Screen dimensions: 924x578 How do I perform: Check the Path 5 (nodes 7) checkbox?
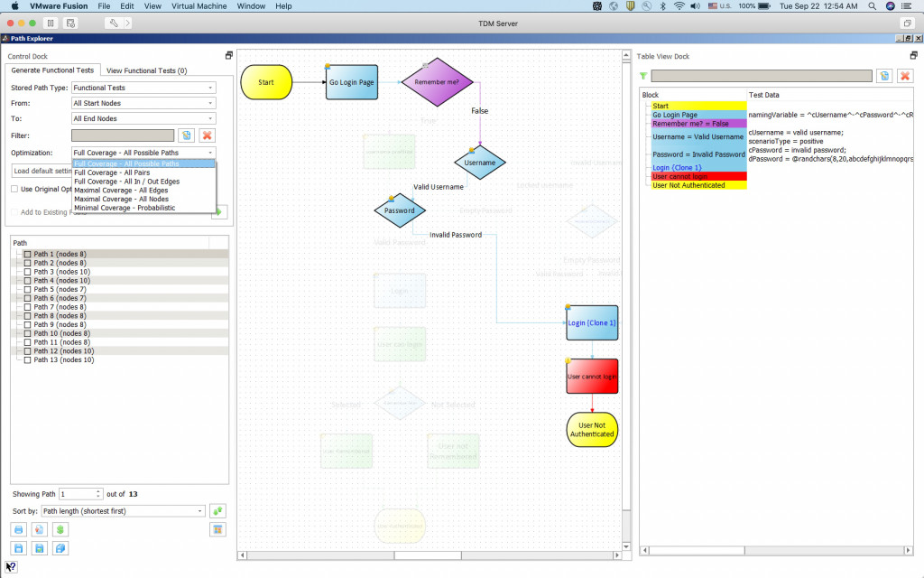click(27, 290)
